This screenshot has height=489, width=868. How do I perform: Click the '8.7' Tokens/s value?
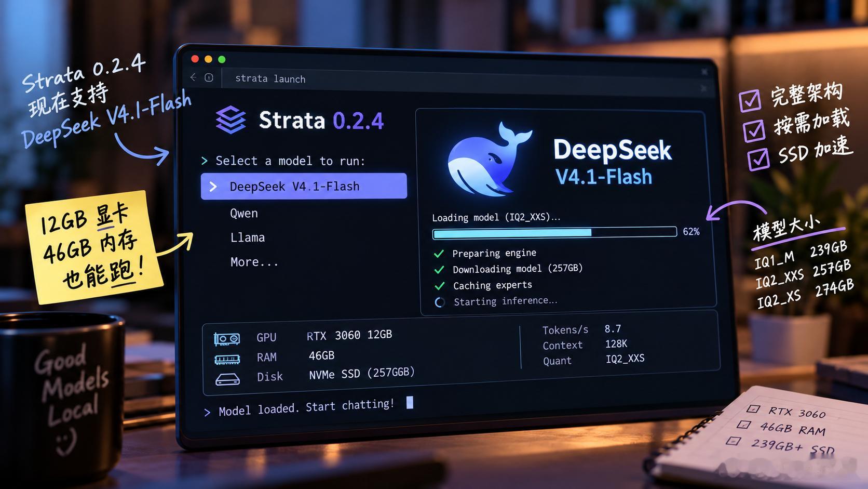[613, 329]
